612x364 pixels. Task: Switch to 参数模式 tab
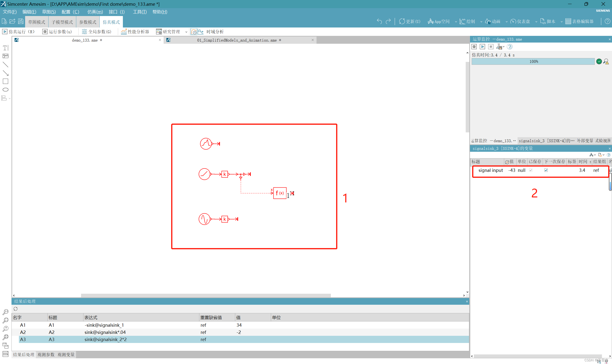point(88,22)
